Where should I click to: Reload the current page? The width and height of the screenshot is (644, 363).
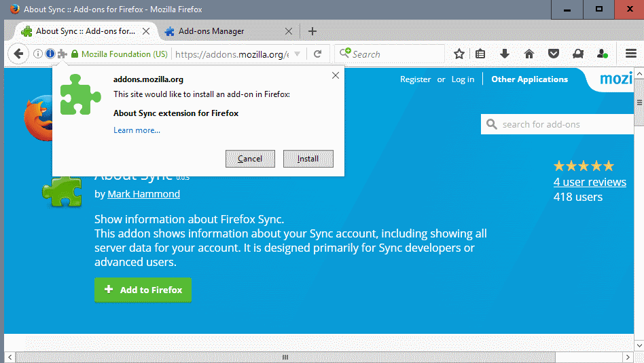coord(317,54)
